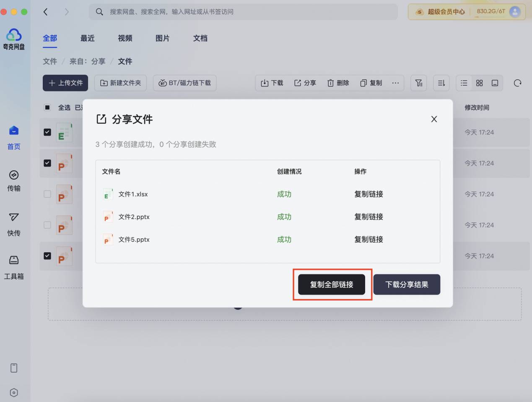Check the third file row checkbox
Screen dimensions: 532x402
(47, 194)
